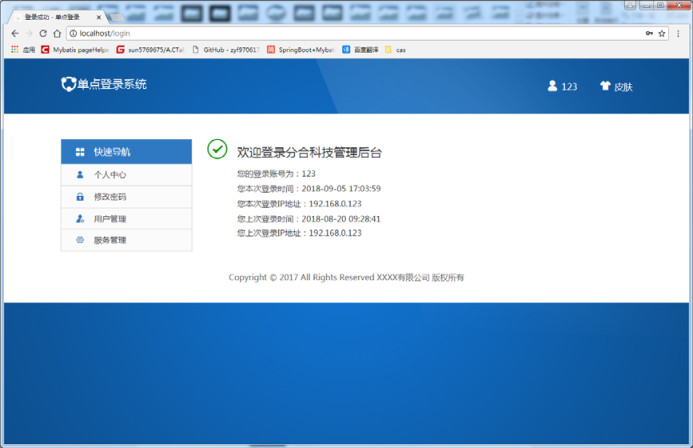Open 服务管理 sidebar entry
Viewport: 693px width, 448px height.
coord(126,240)
